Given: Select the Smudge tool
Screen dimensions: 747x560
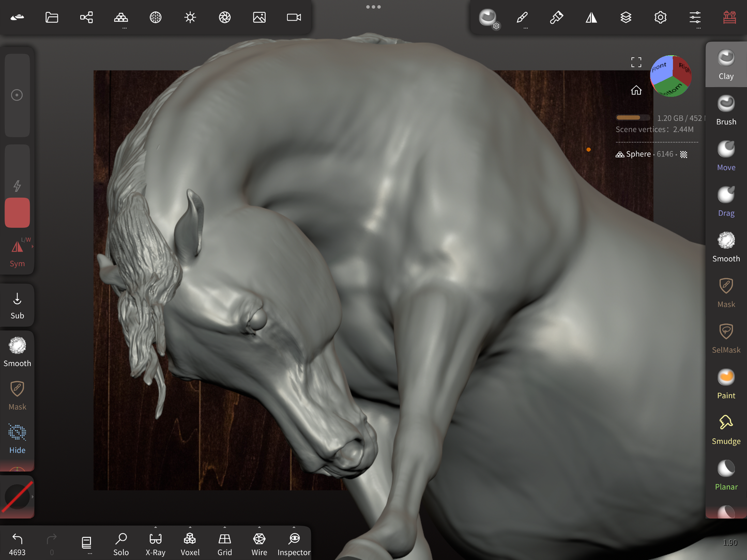Looking at the screenshot, I should 726,430.
